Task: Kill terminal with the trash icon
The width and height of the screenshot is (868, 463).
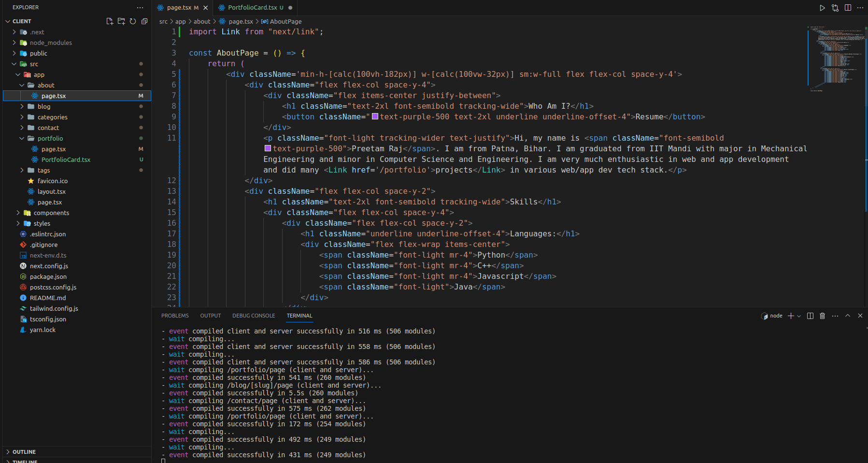Action: [x=822, y=316]
